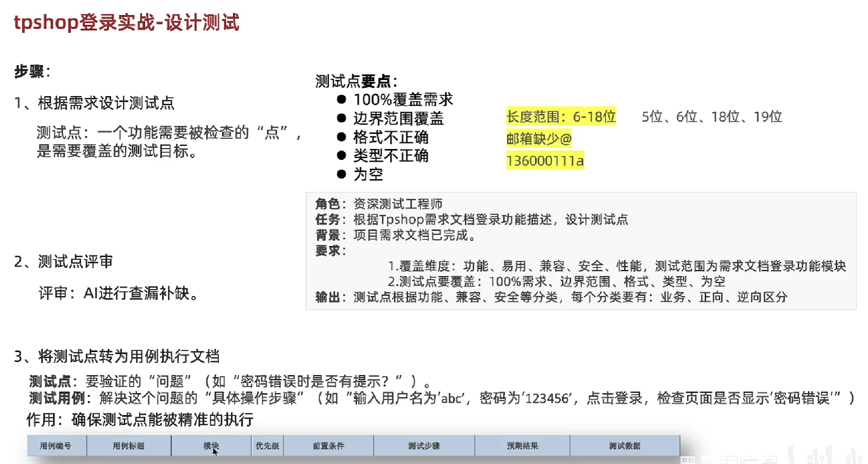Click the bullet "边界范围覆盖"
Image resolution: width=868 pixels, height=464 pixels.
(398, 118)
